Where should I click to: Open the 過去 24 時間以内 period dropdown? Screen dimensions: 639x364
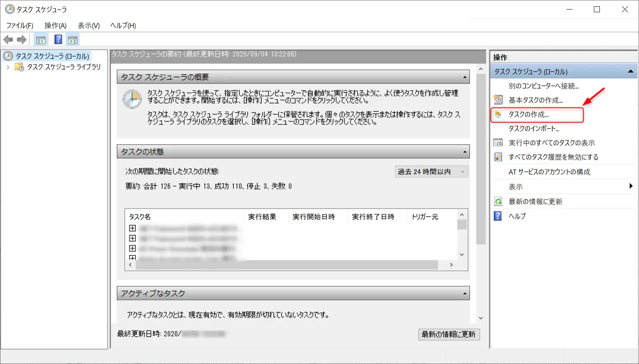[x=431, y=172]
